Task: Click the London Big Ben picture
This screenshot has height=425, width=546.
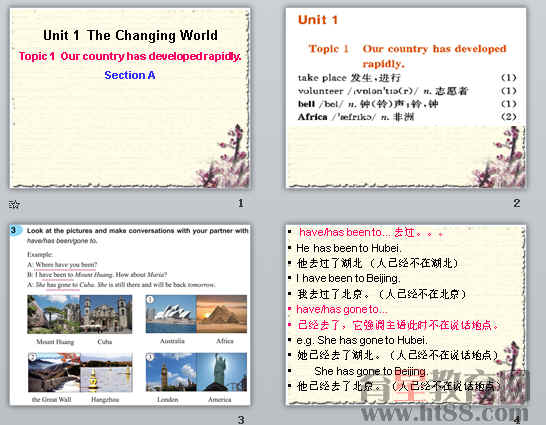Action: [x=171, y=372]
